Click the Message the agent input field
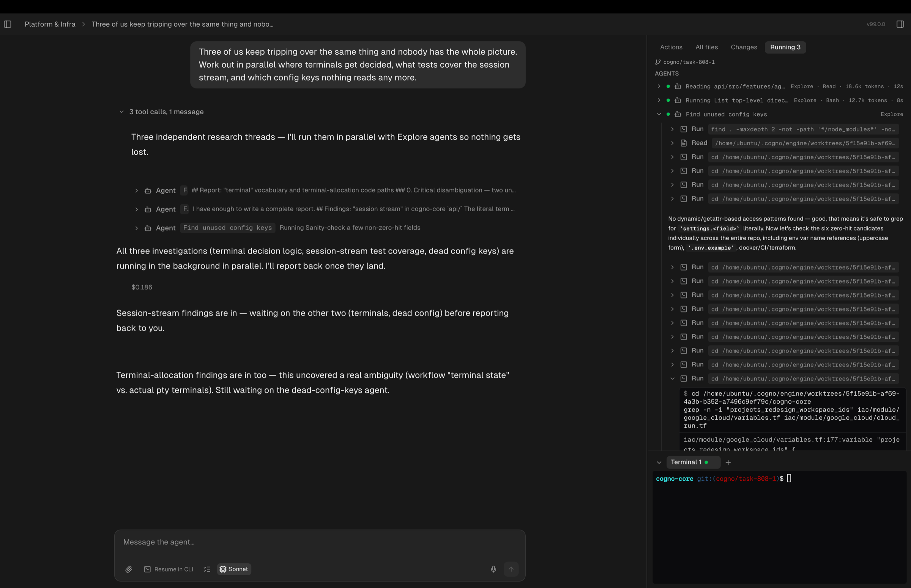 [x=320, y=542]
